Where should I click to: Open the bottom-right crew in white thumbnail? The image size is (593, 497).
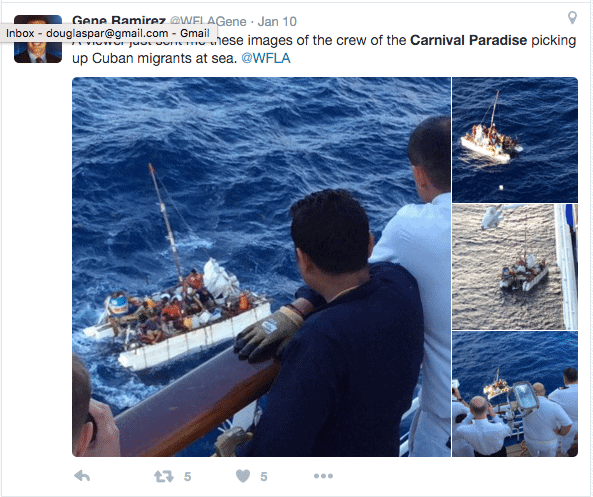pyautogui.click(x=515, y=394)
